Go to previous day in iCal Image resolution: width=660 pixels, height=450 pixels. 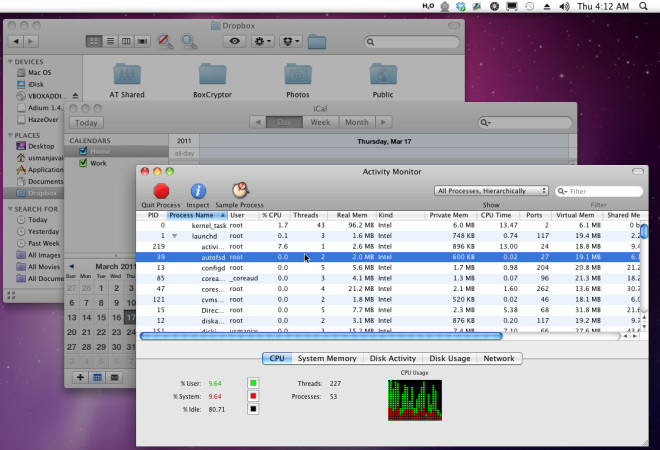coord(258,122)
